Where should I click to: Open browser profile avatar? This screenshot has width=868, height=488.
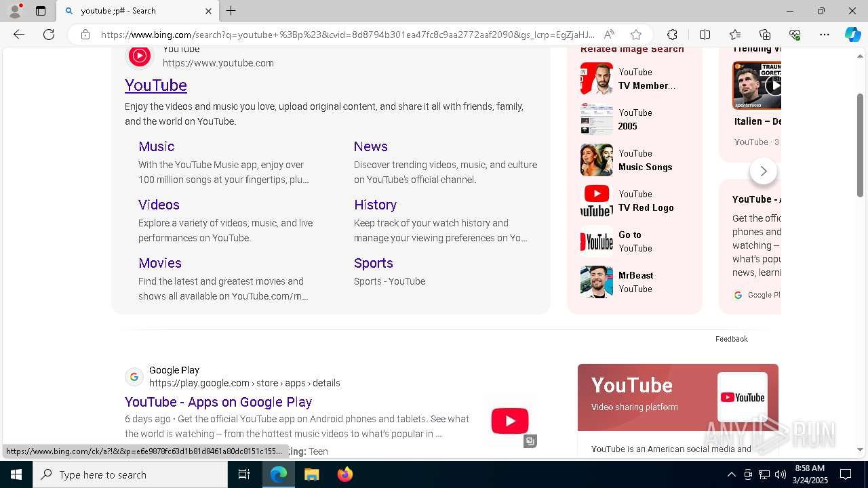point(15,11)
